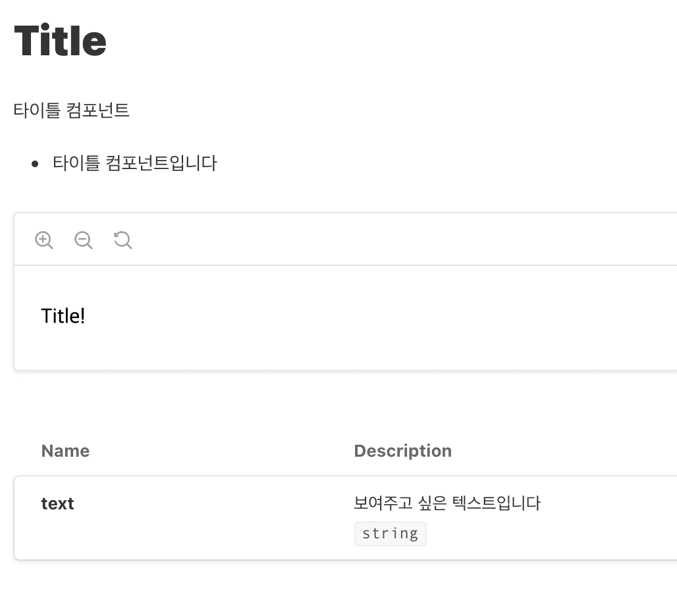Image resolution: width=677 pixels, height=616 pixels.
Task: Click the bullet item "타이틀 컴포넌트입니다"
Action: coord(135,163)
